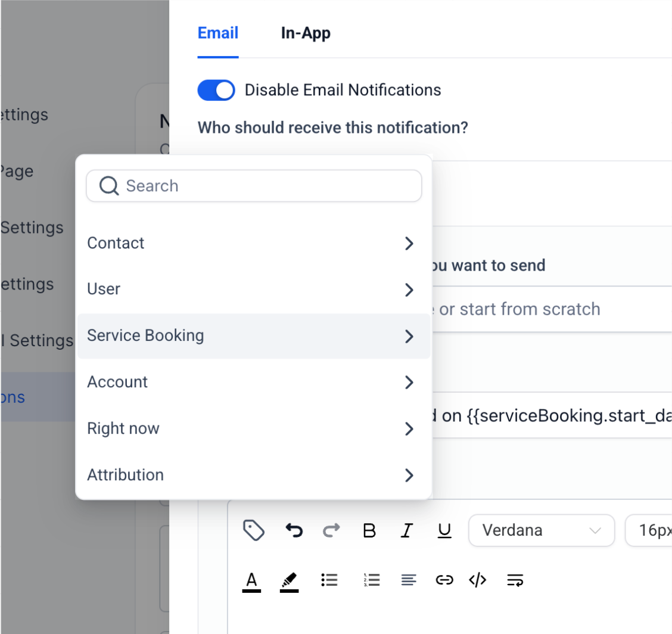The image size is (672, 634).
Task: Switch to the In-App tab
Action: 306,33
